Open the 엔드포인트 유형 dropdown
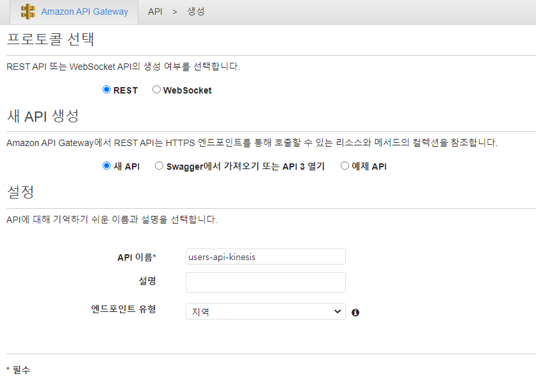536x392 pixels. point(266,311)
